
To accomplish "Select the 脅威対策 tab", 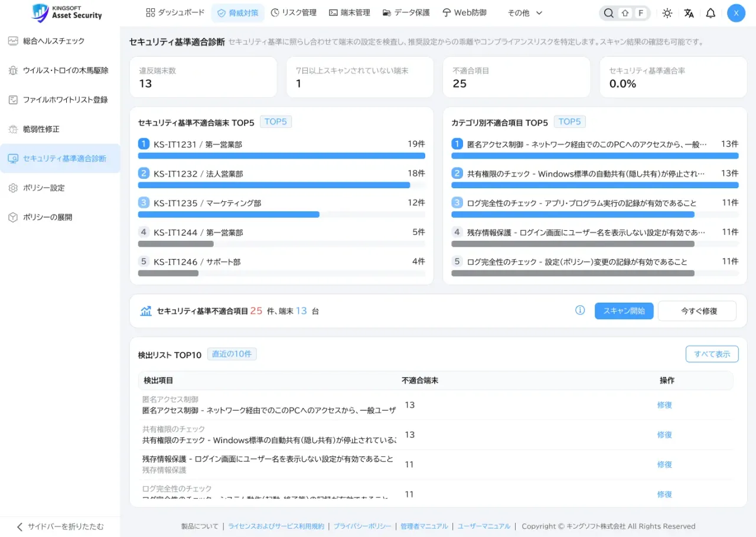I will click(238, 13).
